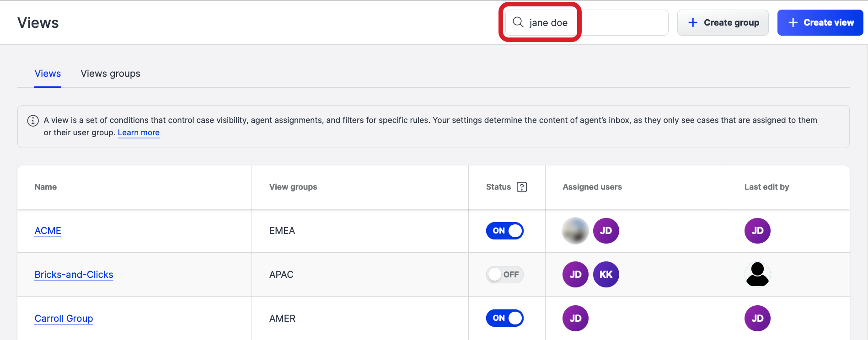Click JD avatar in ACME assigned users
Screen dimensions: 868x340
click(x=606, y=231)
